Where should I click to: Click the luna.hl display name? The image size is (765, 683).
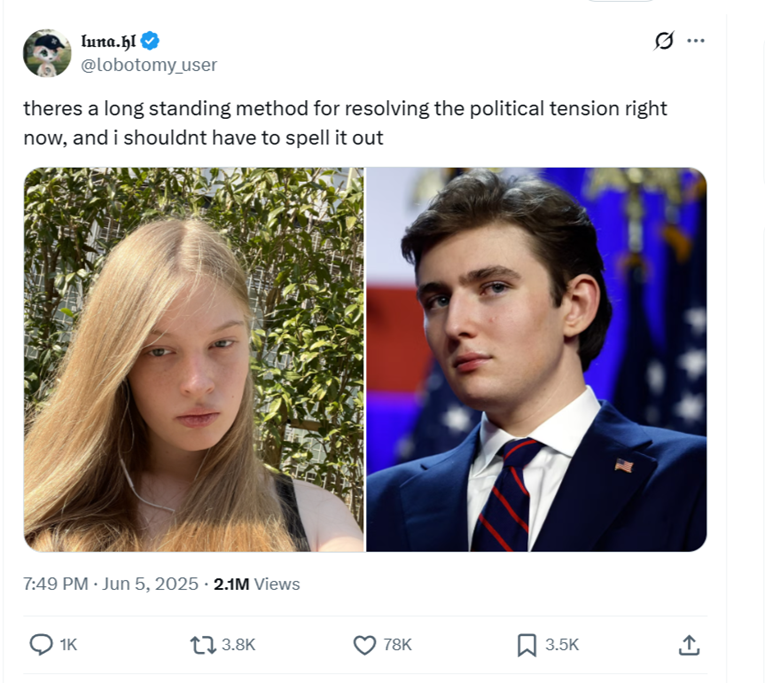[107, 41]
